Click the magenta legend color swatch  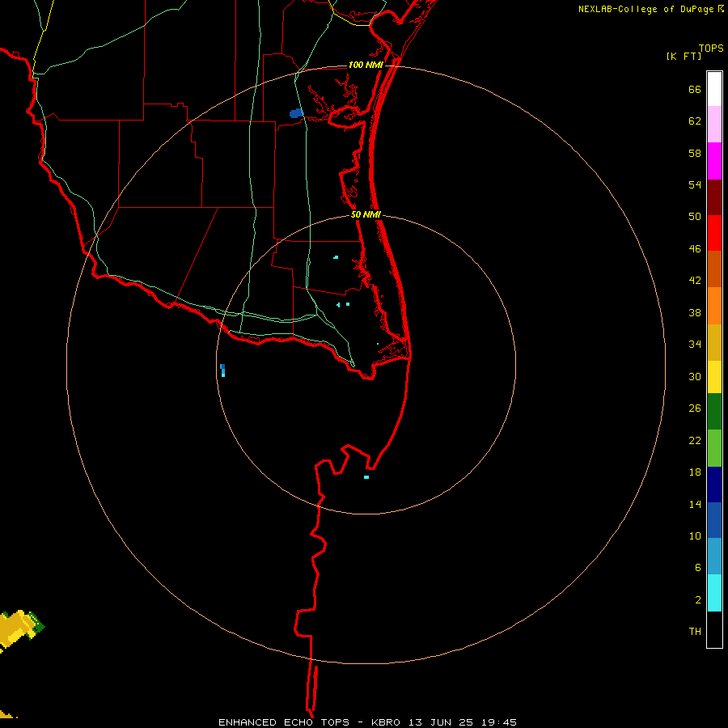pyautogui.click(x=714, y=161)
